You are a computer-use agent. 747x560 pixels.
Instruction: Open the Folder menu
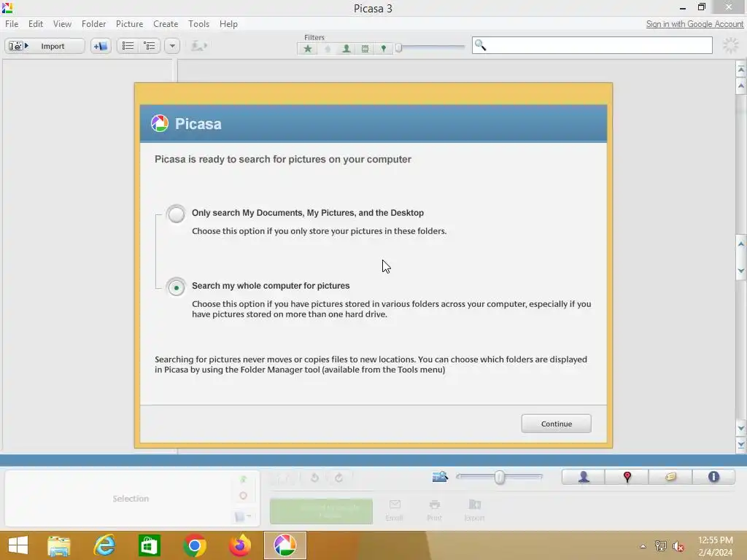pyautogui.click(x=94, y=24)
